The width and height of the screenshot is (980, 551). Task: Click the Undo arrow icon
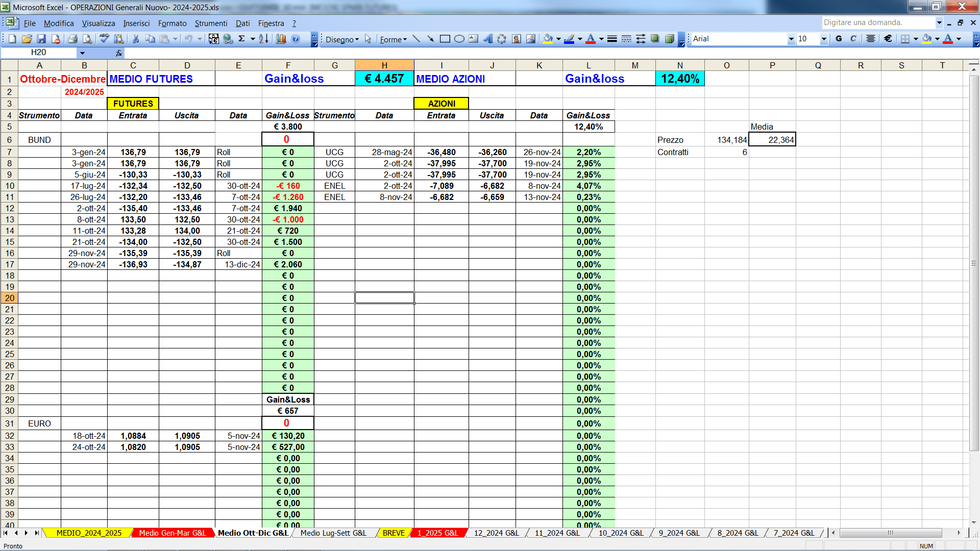pos(188,39)
